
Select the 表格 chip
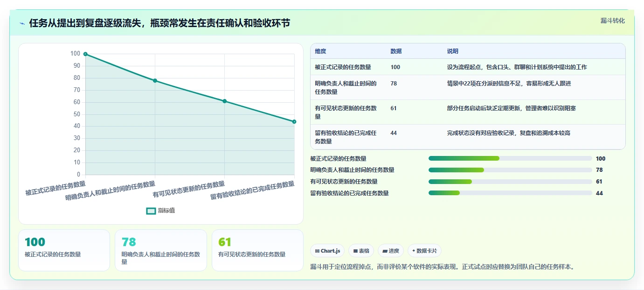361,251
